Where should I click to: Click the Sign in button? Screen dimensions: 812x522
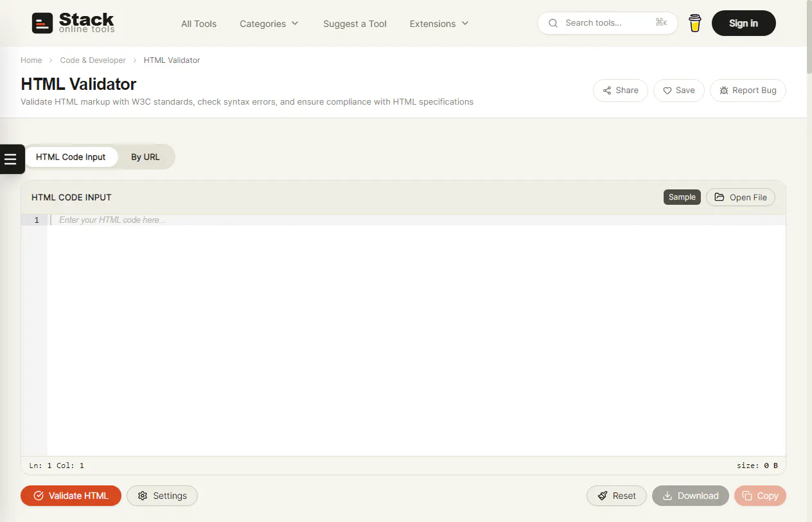(x=743, y=23)
